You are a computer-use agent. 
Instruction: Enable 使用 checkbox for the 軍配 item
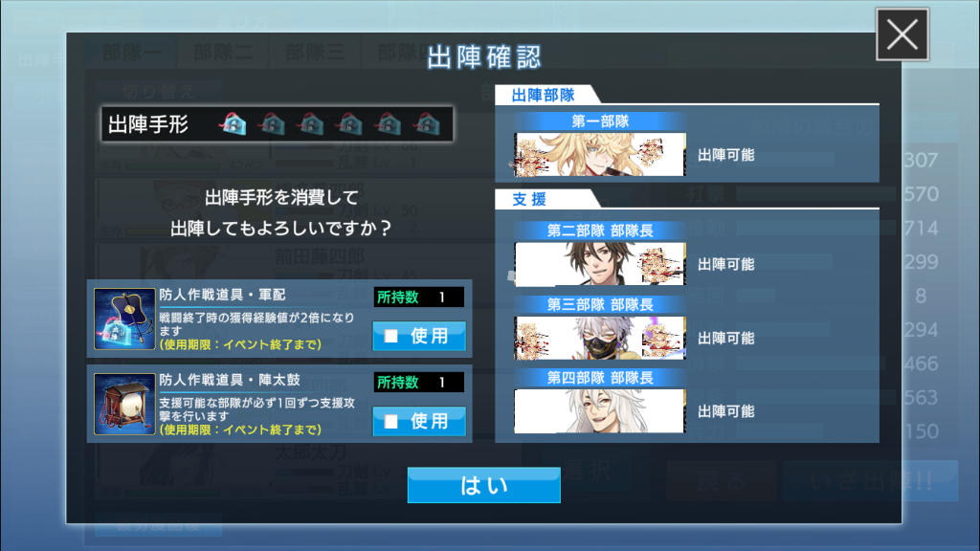click(419, 336)
